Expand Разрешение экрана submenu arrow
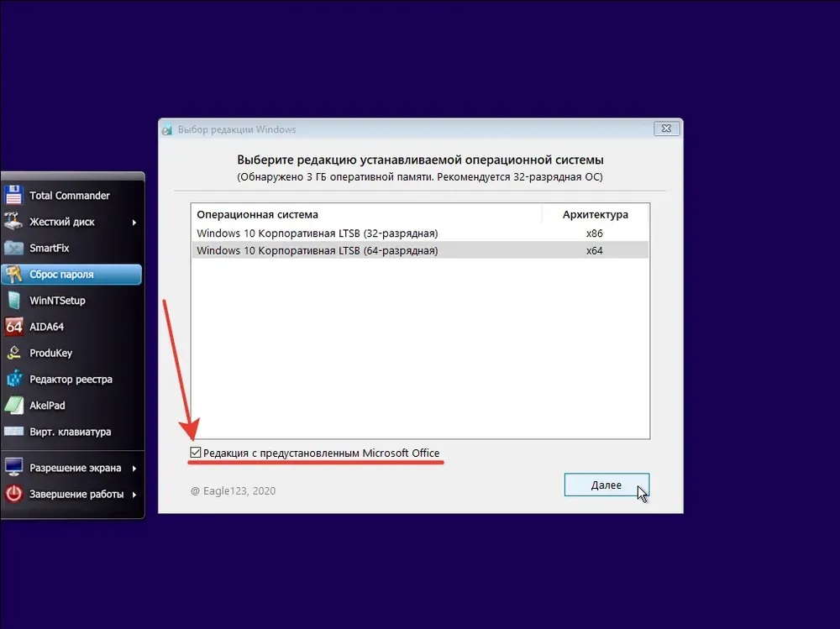840x629 pixels. tap(134, 469)
